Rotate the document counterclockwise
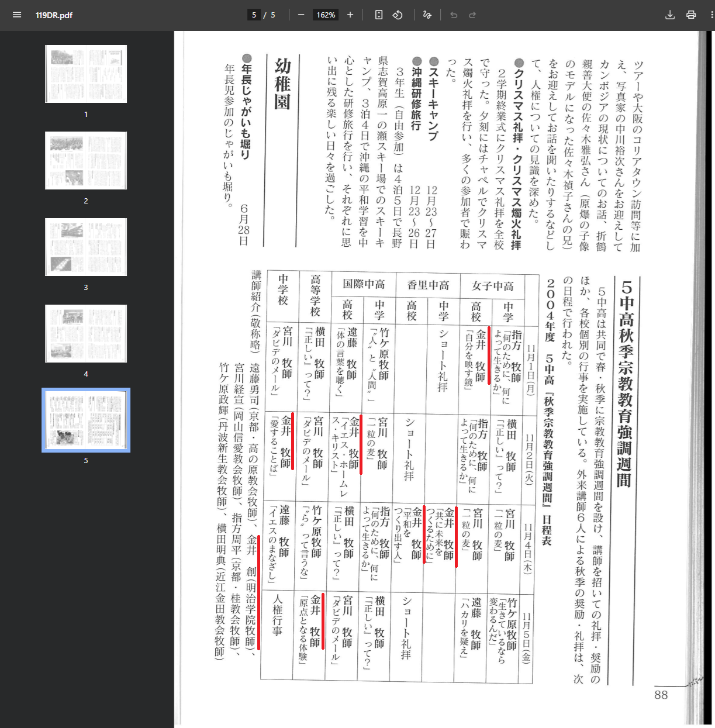Screen dimensions: 715x728 [x=398, y=15]
